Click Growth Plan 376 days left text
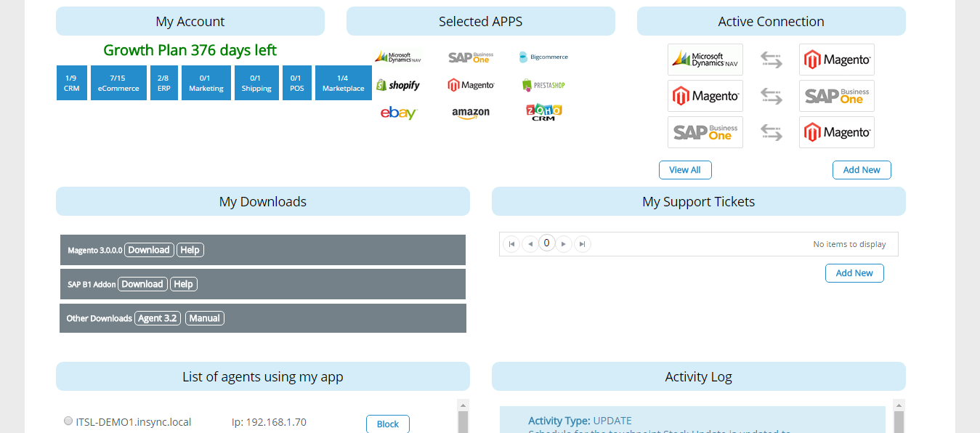980x433 pixels. click(x=190, y=50)
